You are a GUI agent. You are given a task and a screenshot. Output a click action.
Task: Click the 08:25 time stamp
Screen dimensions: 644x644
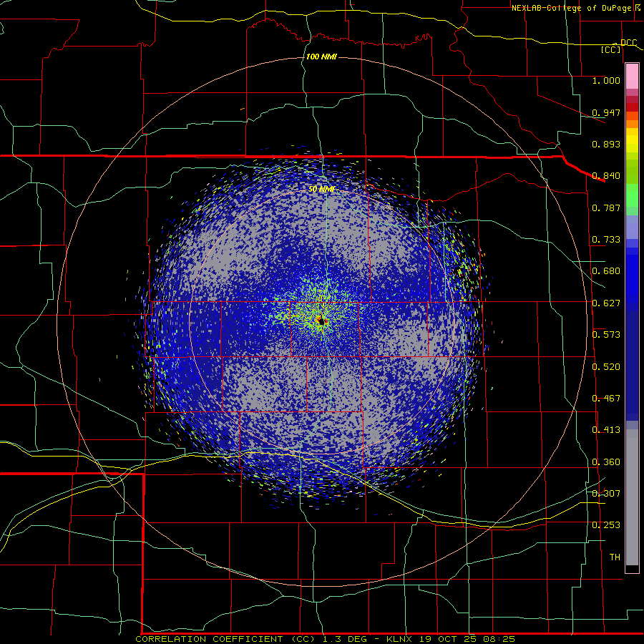click(x=498, y=639)
